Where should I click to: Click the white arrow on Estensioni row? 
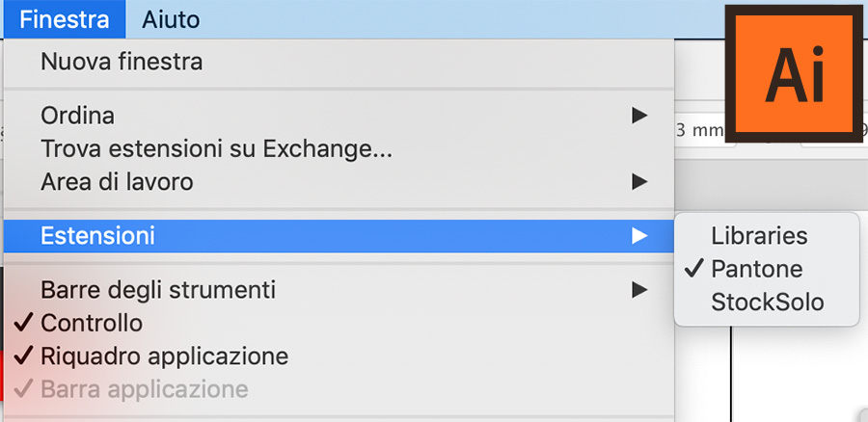click(639, 236)
